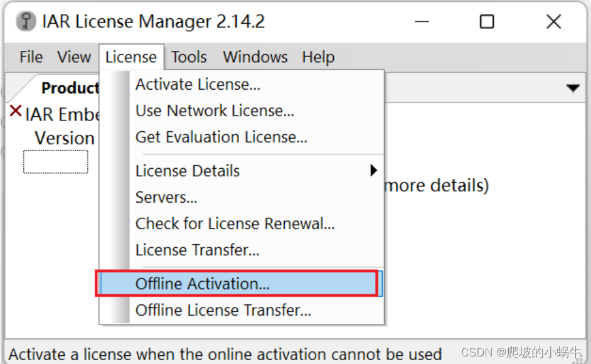Screen dimensions: 591x364
Task: Open the dropdown arrow at panel right
Action: (573, 88)
